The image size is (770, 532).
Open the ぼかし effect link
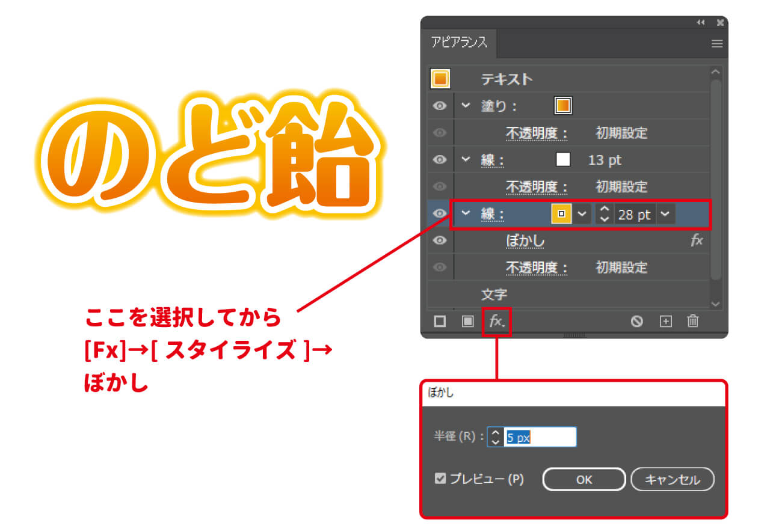coord(525,241)
